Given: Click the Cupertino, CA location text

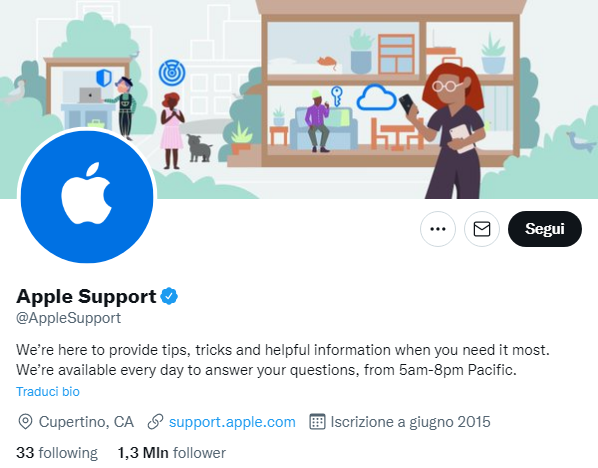Looking at the screenshot, I should pos(86,422).
